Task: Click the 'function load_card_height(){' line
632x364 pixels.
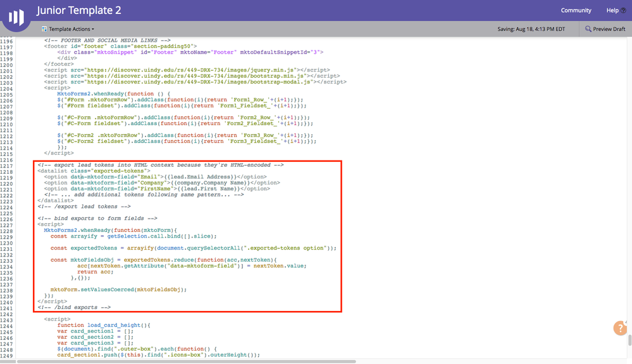Action: click(x=104, y=325)
